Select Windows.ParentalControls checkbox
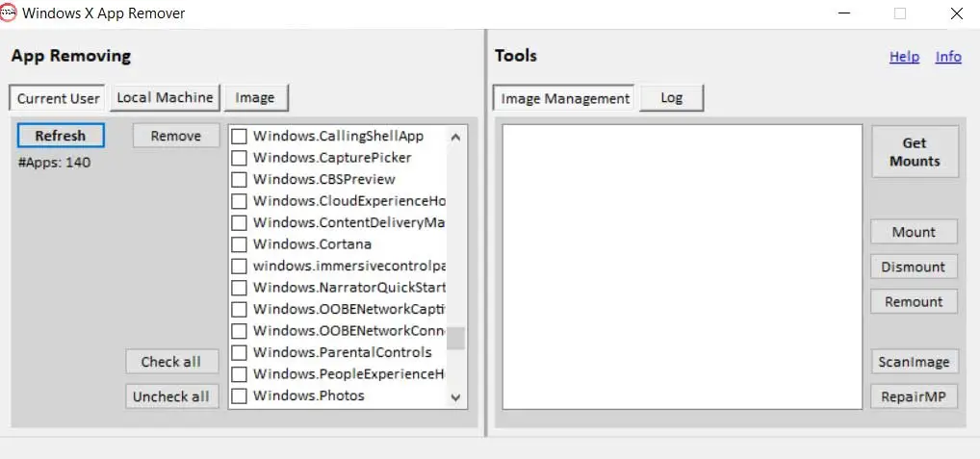Viewport: 980px width, 459px height. [239, 352]
